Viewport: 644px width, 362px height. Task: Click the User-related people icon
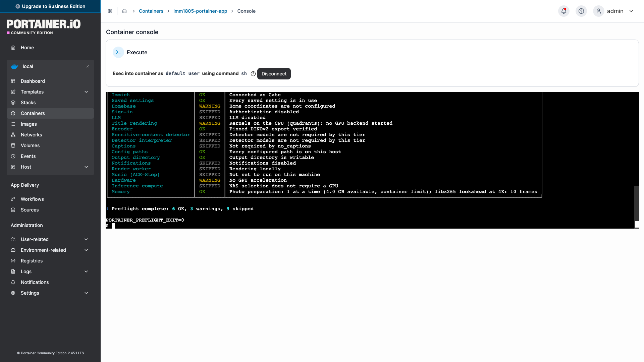[x=13, y=239]
